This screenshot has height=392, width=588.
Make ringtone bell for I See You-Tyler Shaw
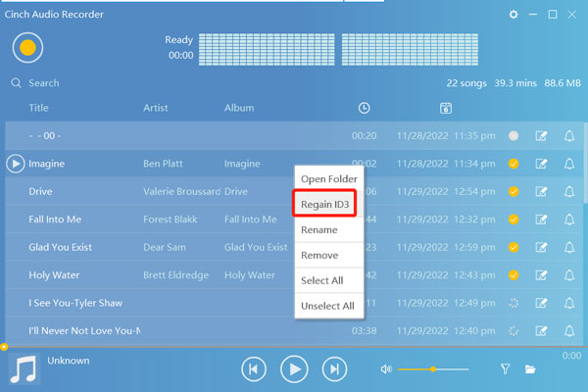pyautogui.click(x=569, y=303)
